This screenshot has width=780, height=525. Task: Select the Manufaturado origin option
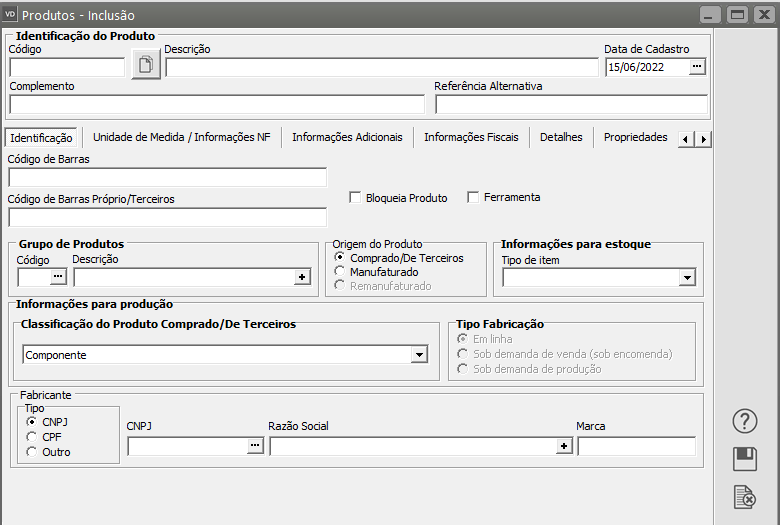(x=341, y=272)
